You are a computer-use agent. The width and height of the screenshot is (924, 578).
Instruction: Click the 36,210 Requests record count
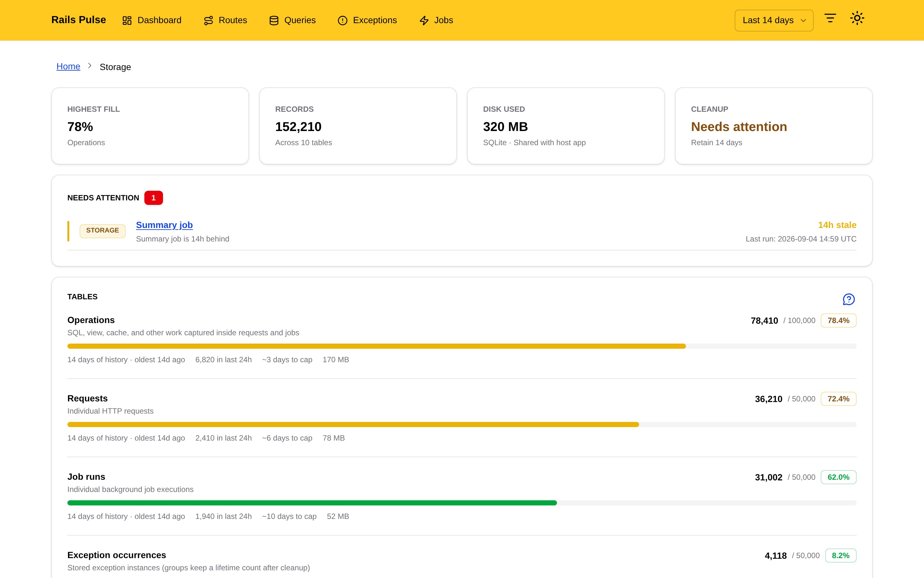click(x=769, y=399)
